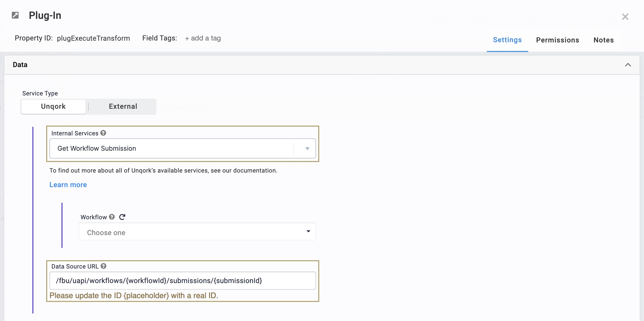Open Workflow help tooltip icon
The height and width of the screenshot is (321, 644).
pyautogui.click(x=112, y=217)
